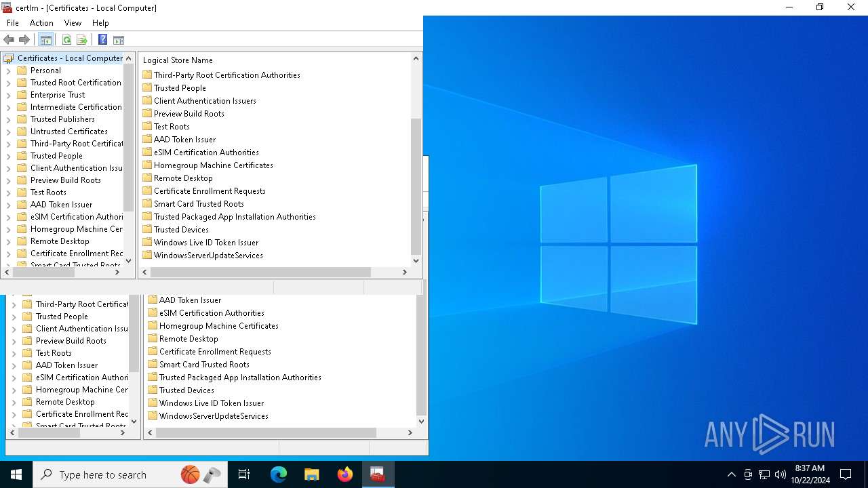Click the Back arrow toolbar icon
The height and width of the screenshot is (488, 868).
click(x=9, y=40)
